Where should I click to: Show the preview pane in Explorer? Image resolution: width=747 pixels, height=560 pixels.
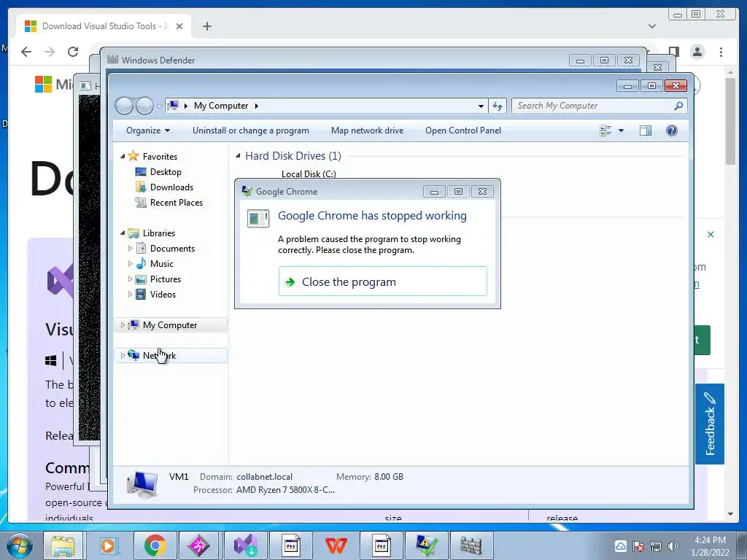646,131
